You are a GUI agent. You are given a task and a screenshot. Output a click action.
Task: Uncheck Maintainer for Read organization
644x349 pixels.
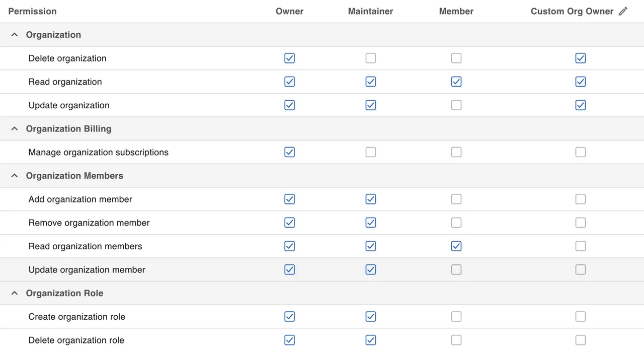371,82
